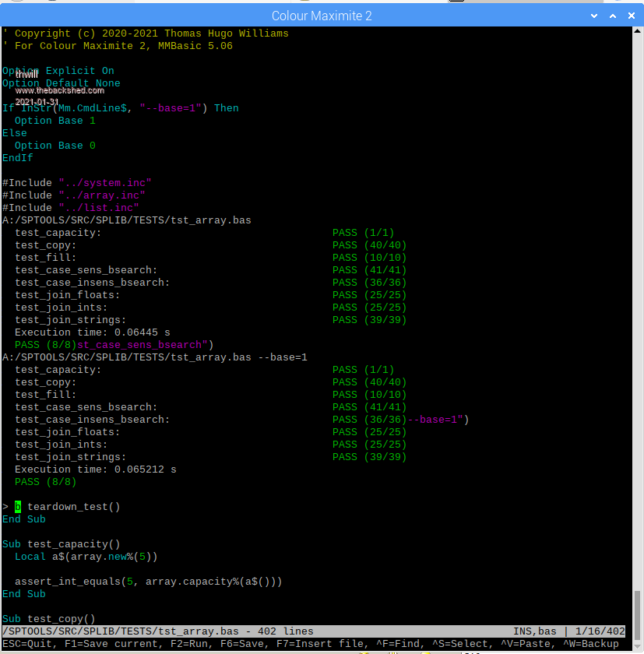Screen dimensions: 644x654
Task: Click the green cursor block before teardown_test()
Action: tap(18, 507)
